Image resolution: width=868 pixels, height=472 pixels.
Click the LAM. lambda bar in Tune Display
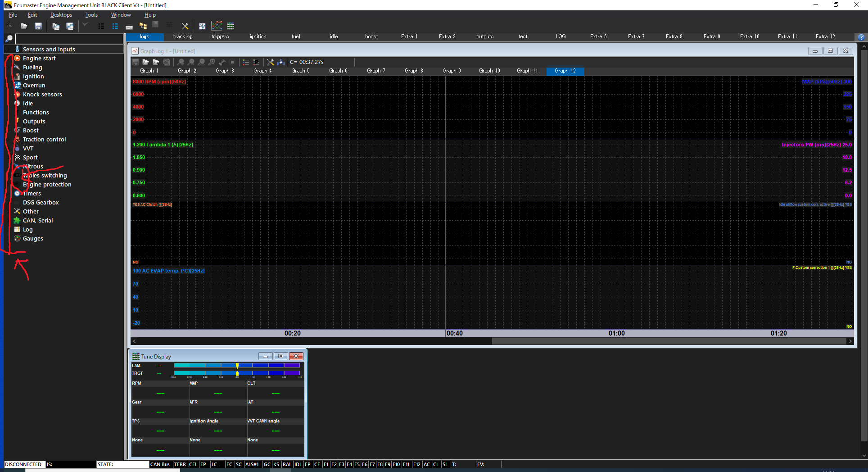(237, 365)
